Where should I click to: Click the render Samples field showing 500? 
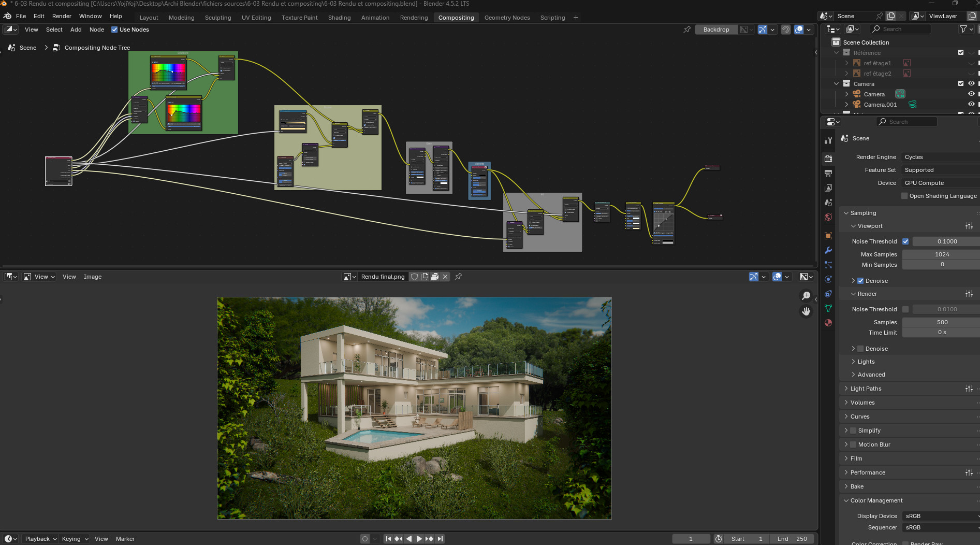(x=942, y=322)
